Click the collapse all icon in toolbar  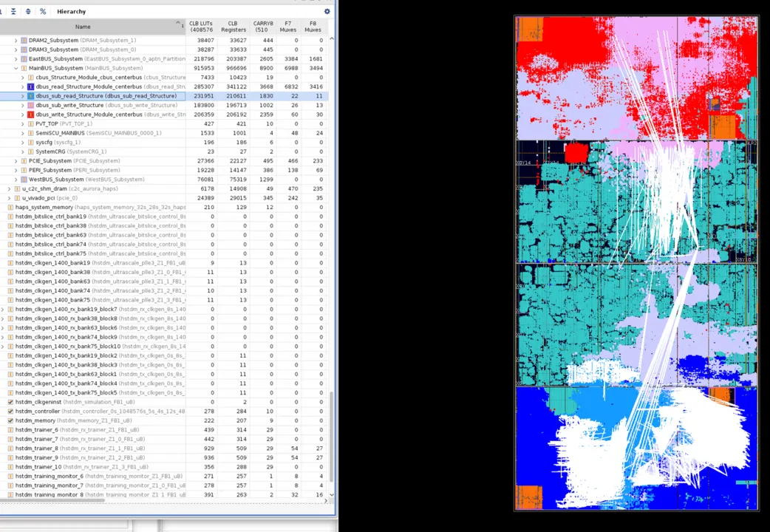(x=13, y=12)
